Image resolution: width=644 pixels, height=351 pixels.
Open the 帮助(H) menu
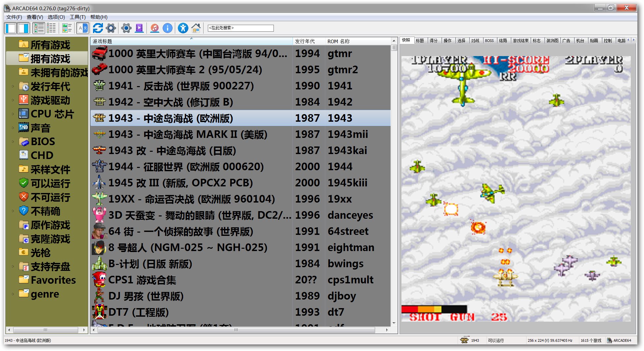99,17
